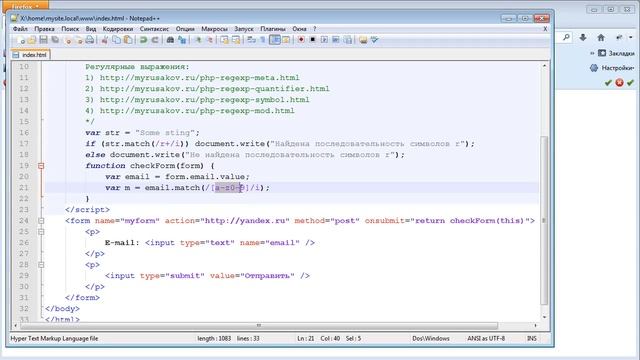This screenshot has height=360, width=640.
Task: Toggle show all characters icon
Action: 263,40
